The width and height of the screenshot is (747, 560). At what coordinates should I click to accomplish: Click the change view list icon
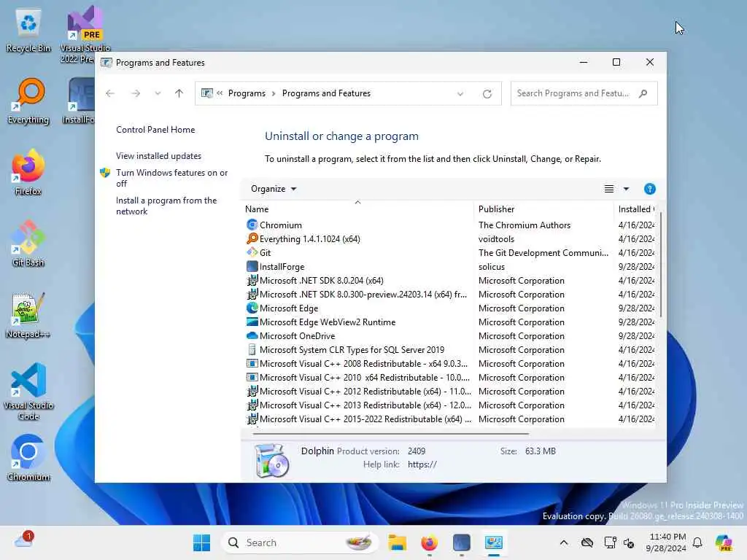(x=609, y=189)
